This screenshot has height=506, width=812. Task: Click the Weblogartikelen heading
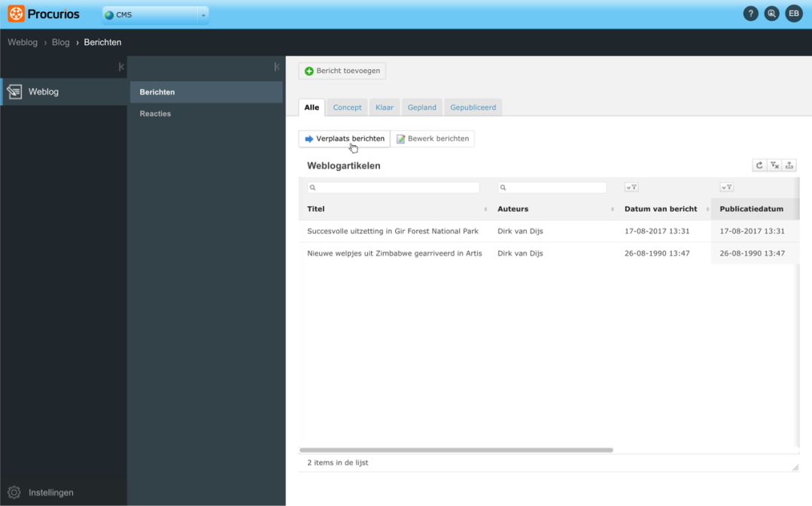coord(344,165)
